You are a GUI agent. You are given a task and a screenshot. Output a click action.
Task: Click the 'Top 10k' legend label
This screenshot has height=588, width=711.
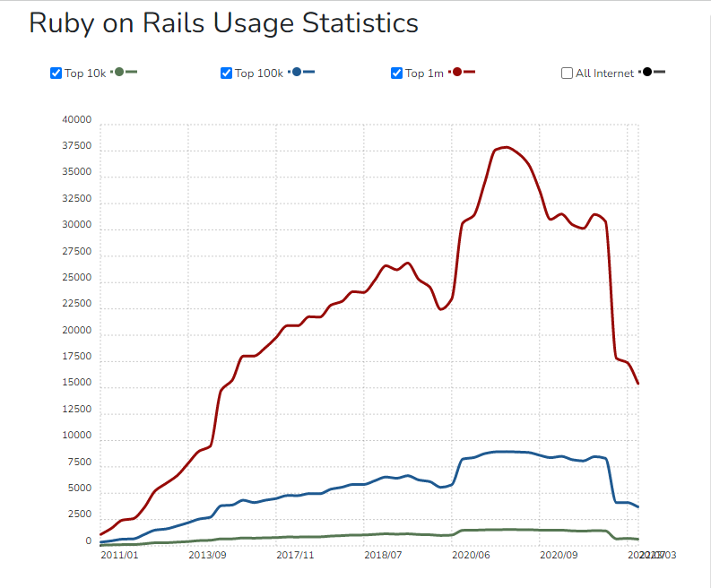coord(85,73)
